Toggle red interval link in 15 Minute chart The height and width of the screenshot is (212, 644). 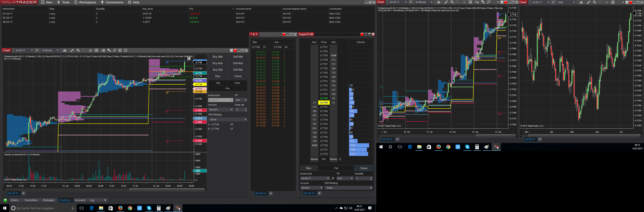[x=235, y=50]
